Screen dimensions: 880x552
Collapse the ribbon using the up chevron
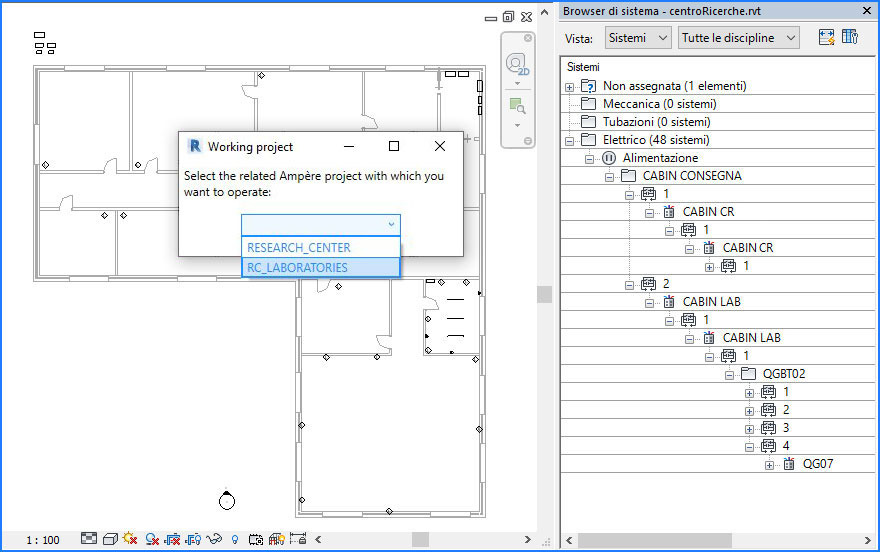(x=544, y=12)
